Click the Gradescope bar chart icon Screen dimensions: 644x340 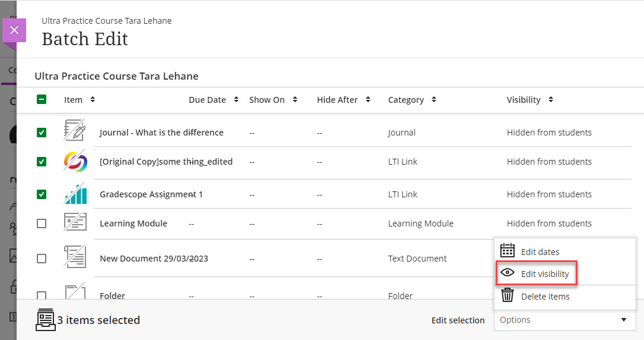75,194
